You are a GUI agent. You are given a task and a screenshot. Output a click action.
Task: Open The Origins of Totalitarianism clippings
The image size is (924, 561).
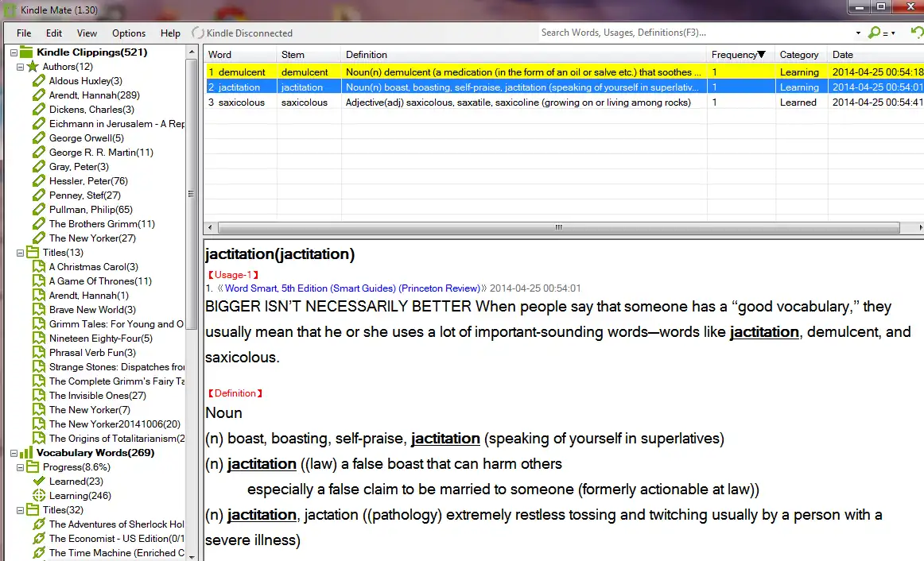pos(117,439)
